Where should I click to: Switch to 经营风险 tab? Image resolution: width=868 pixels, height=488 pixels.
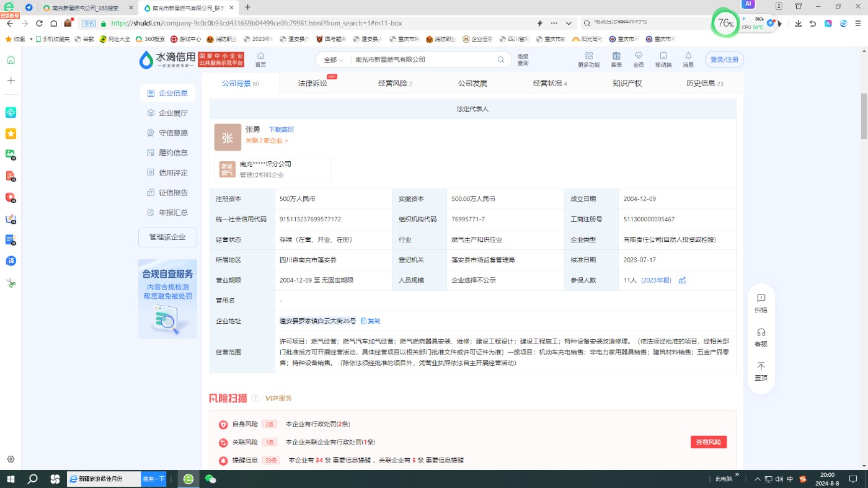[x=395, y=83]
